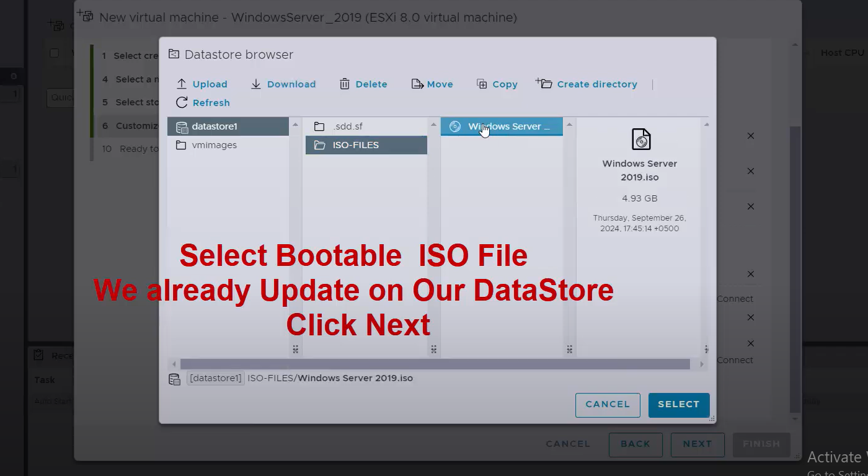The width and height of the screenshot is (868, 476).
Task: Click the right arrow of horizontal scrollbar
Action: coord(702,364)
